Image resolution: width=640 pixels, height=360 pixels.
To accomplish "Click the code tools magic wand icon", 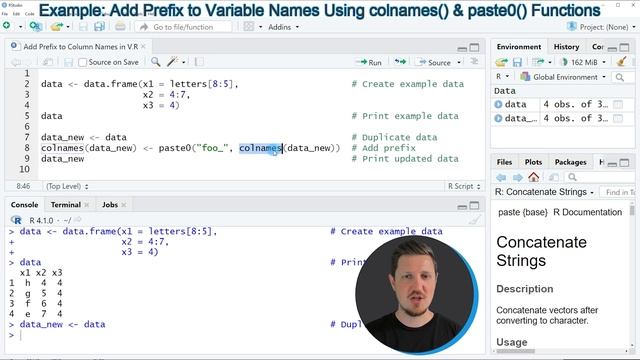I will 173,62.
